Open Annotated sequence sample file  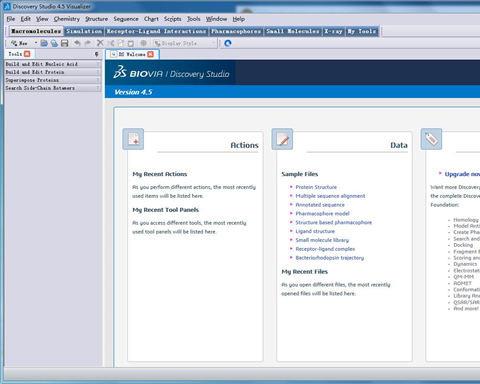tap(320, 205)
